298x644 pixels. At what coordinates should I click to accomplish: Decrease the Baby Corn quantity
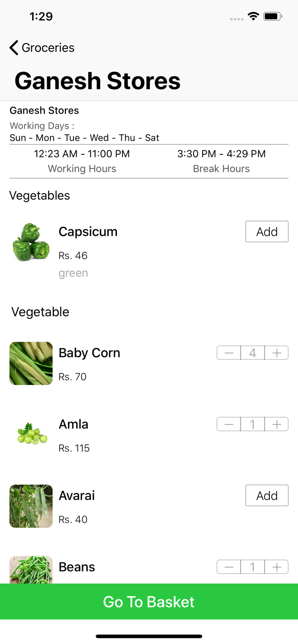click(x=228, y=352)
